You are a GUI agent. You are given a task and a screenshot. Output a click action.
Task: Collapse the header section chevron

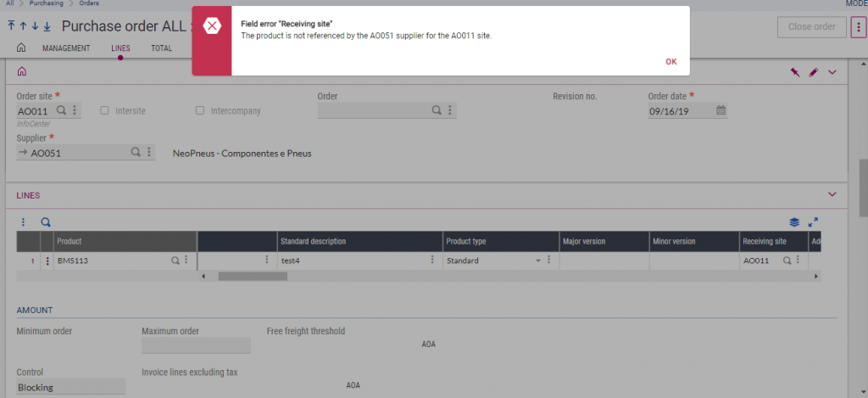832,72
